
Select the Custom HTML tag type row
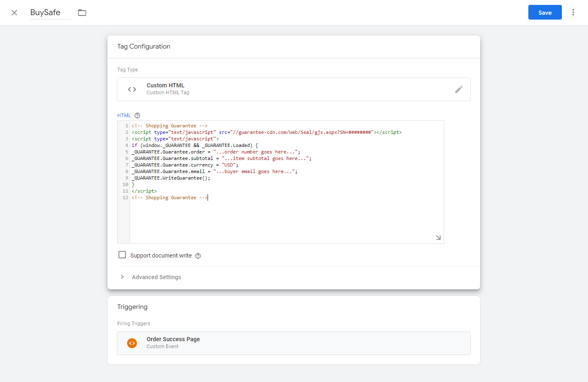pyautogui.click(x=293, y=89)
